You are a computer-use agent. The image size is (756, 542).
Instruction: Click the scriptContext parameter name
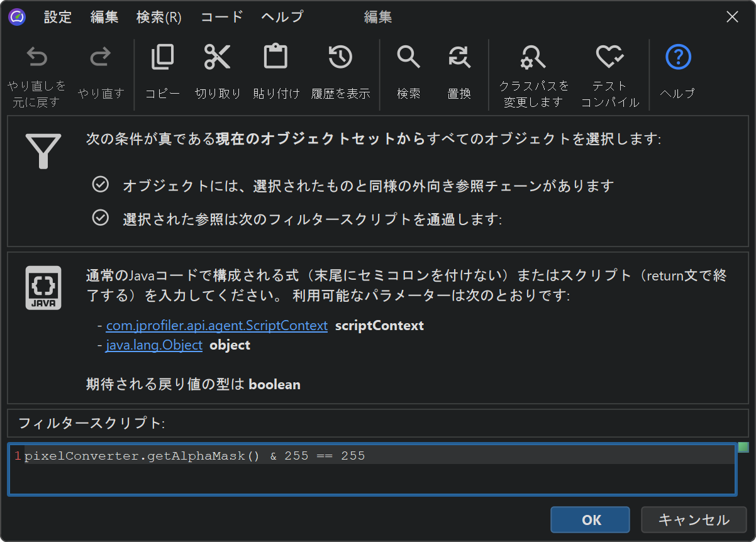379,326
